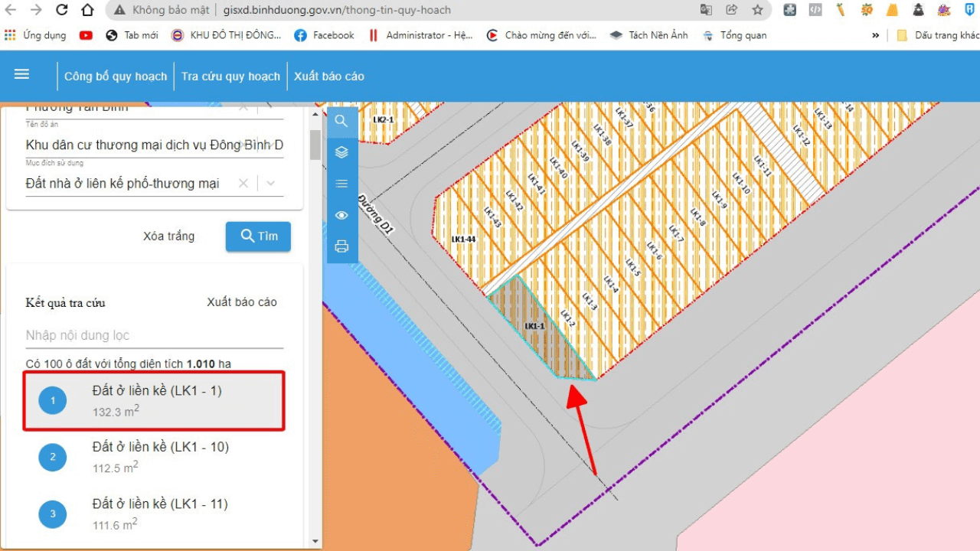Expand the Mục đích sử dụng dropdown arrow
The height and width of the screenshot is (551, 980).
(x=271, y=183)
